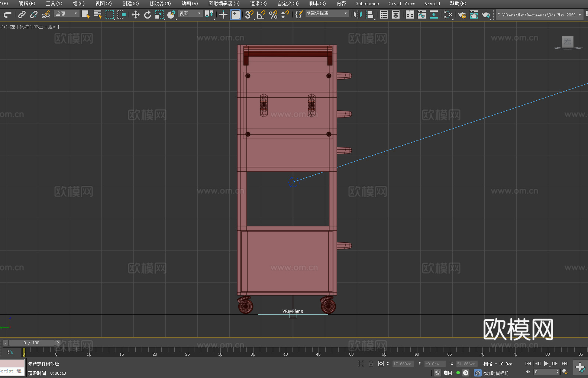588x378 pixels.
Task: Click the 添加时间标记 time tag
Action: pos(495,373)
